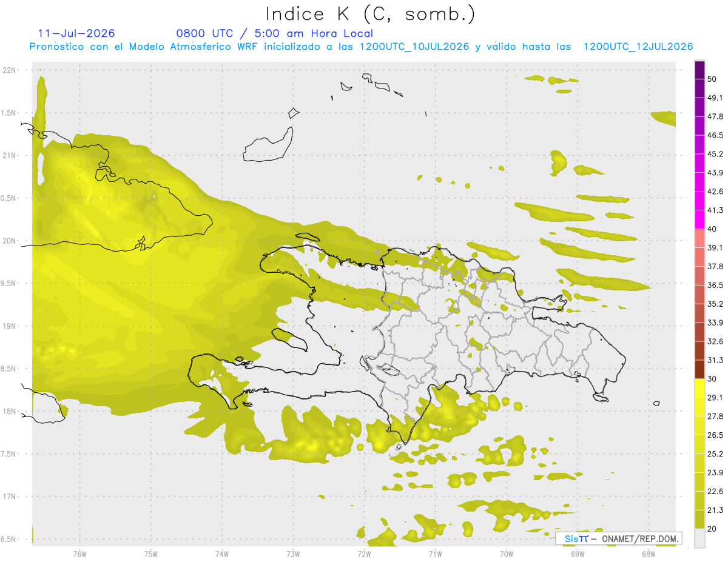Click the dark purple swatch between 49.1 and 50
The image size is (728, 562).
coord(699,89)
